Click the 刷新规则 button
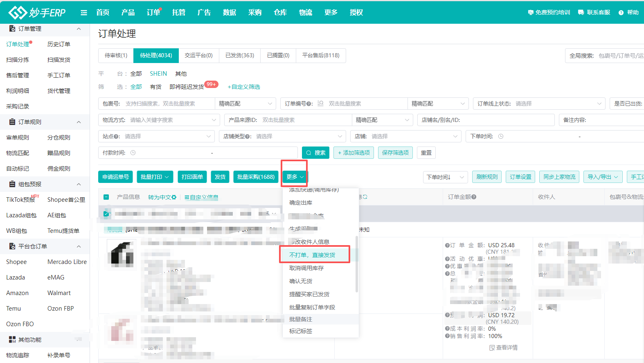Screen dimensions: 644x363 [487, 177]
